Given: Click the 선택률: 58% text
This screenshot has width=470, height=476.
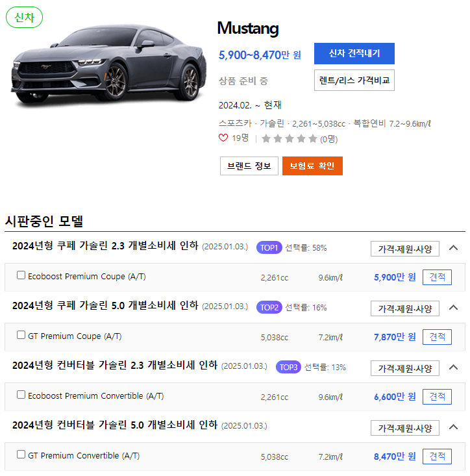Looking at the screenshot, I should click(306, 248).
